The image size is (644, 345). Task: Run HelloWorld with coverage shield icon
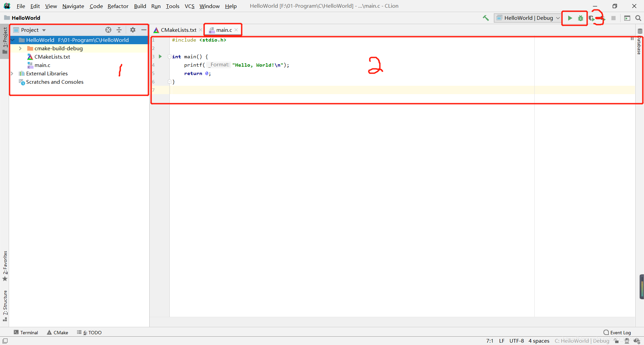[592, 18]
